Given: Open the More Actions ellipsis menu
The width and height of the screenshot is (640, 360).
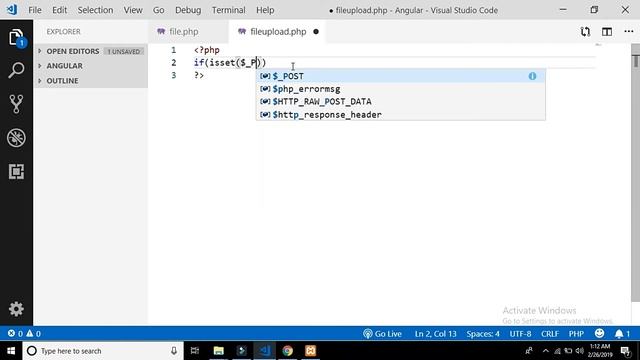Looking at the screenshot, I should 629,31.
